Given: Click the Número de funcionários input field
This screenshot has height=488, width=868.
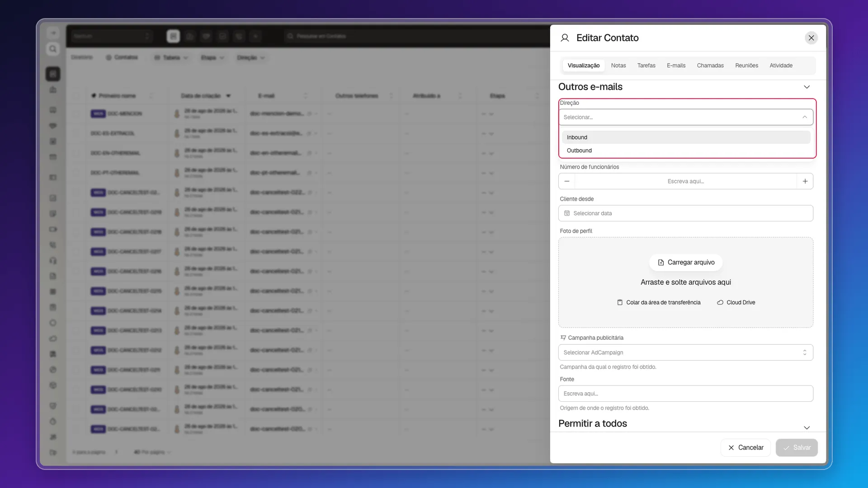Looking at the screenshot, I should pos(685,181).
